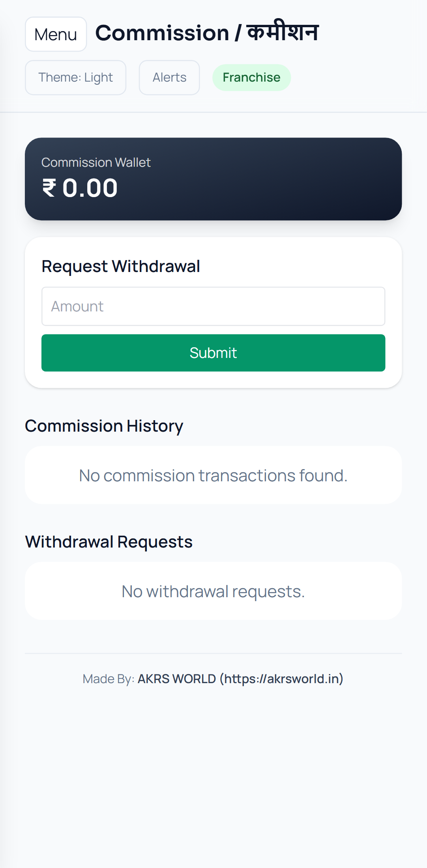The height and width of the screenshot is (868, 427).
Task: Open the Alerts panel
Action: coord(169,78)
